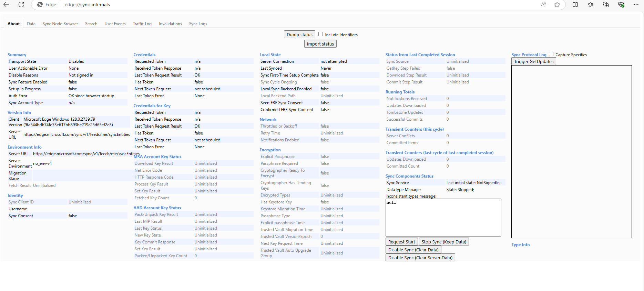Click the 'Not signed in' disable reason
Screen dimensions: 644x291
click(81, 75)
